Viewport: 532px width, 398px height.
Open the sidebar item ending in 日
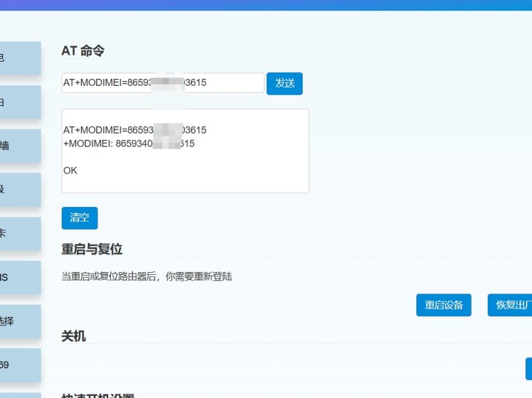(x=19, y=102)
